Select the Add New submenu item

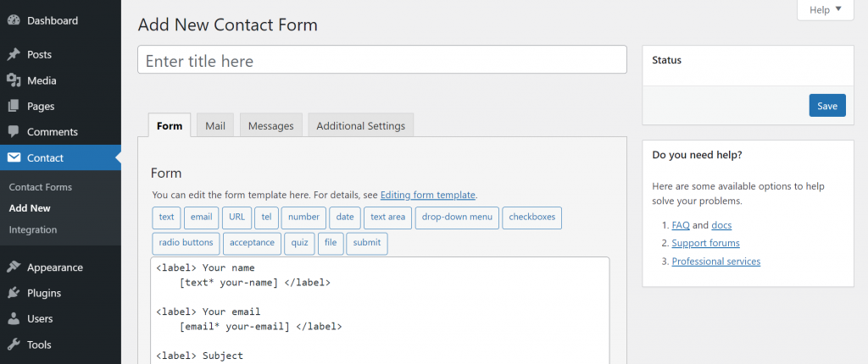(x=30, y=208)
